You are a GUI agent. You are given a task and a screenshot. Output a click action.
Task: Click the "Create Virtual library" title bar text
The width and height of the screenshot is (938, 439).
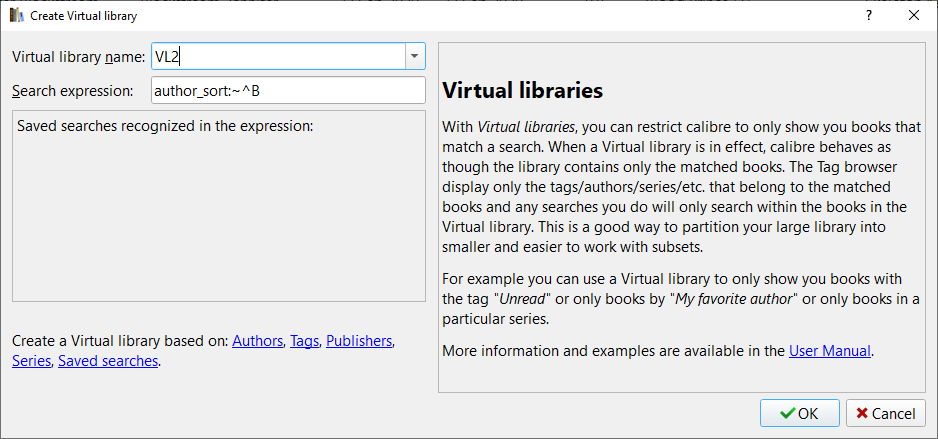[x=84, y=16]
